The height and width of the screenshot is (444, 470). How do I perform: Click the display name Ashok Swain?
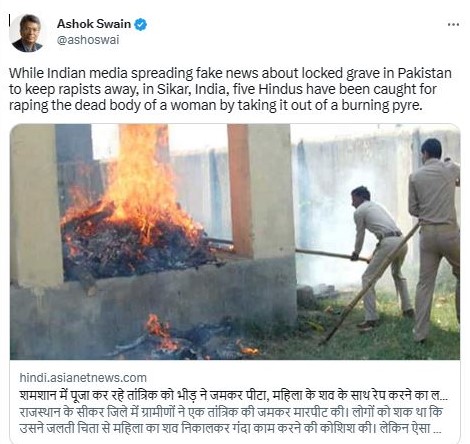pyautogui.click(x=94, y=24)
